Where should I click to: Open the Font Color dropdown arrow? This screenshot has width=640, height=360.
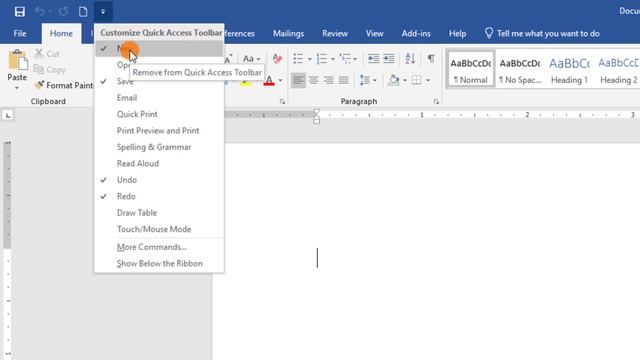(x=280, y=80)
